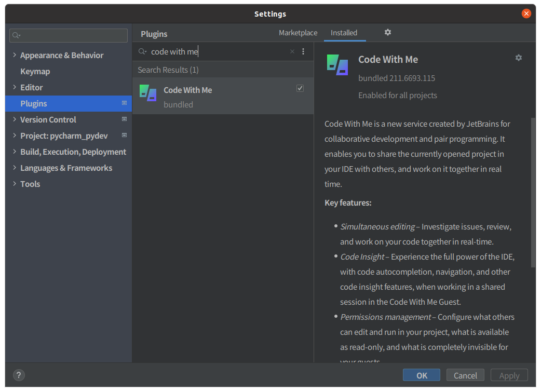Open help with the question mark button
This screenshot has height=392, width=541.
coord(19,375)
